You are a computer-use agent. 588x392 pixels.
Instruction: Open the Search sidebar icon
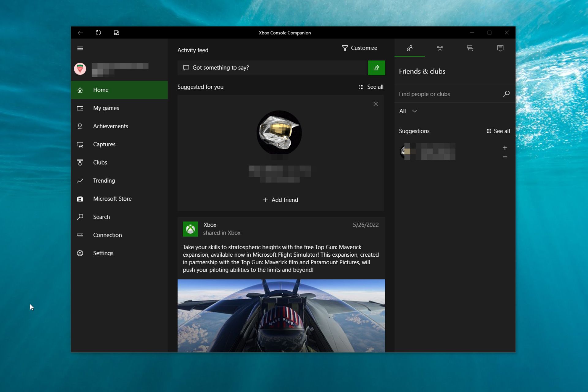point(80,217)
